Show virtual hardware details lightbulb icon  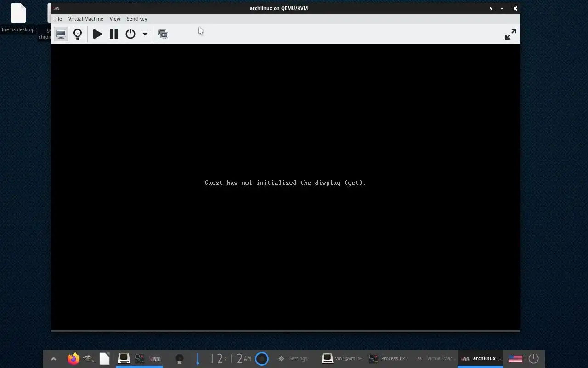[x=78, y=34]
